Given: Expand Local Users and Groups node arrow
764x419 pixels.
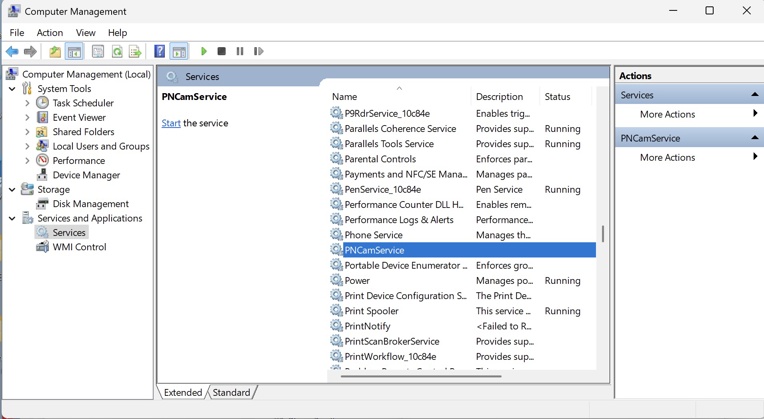Looking at the screenshot, I should point(27,146).
